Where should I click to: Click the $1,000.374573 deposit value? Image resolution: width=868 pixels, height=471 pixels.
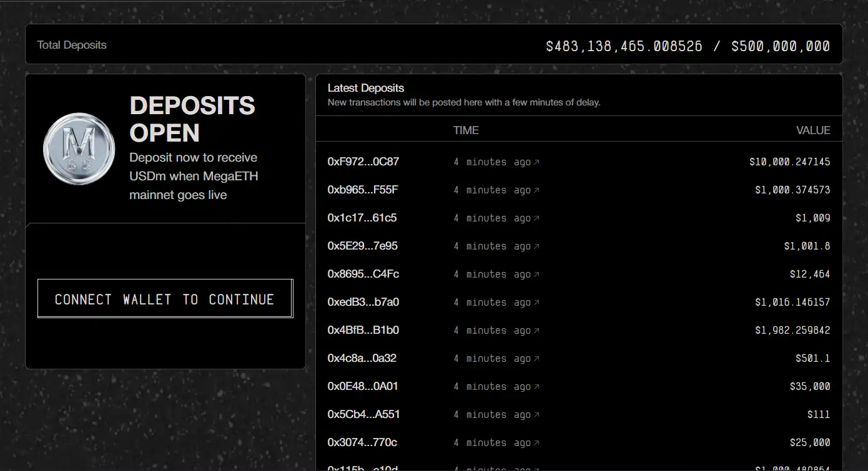point(793,190)
